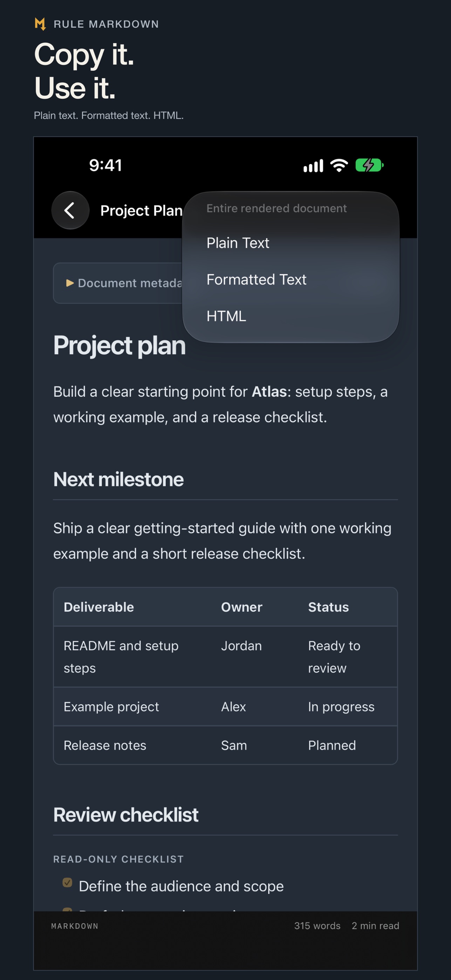Viewport: 451px width, 980px height.
Task: Tap the back chevron button
Action: (x=70, y=210)
